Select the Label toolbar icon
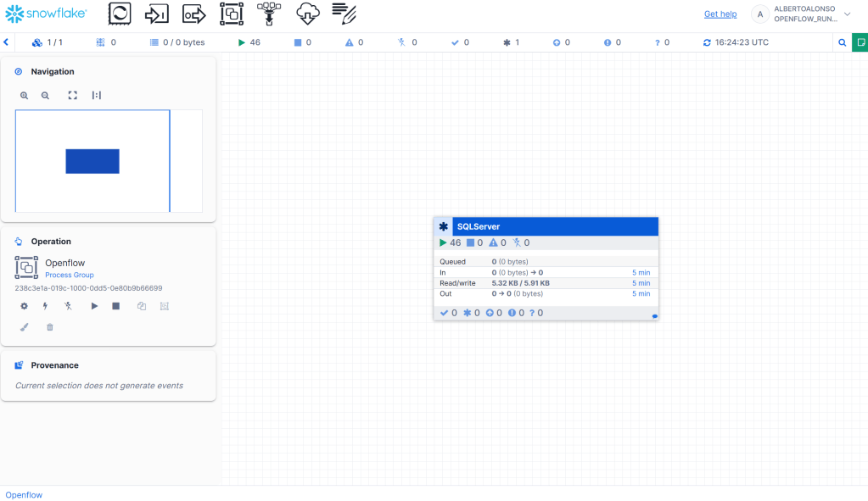 344,14
